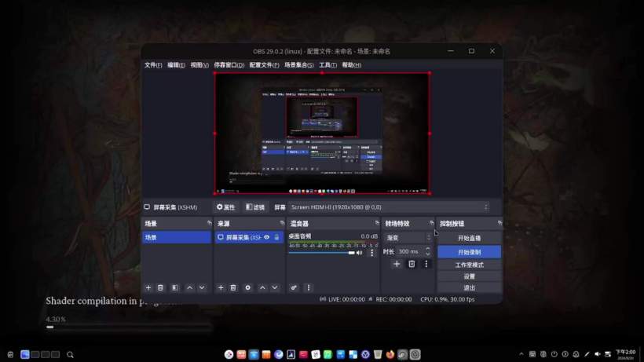Delete the selected source with the trash icon in 来源 panel
The image size is (644, 362).
(x=233, y=287)
